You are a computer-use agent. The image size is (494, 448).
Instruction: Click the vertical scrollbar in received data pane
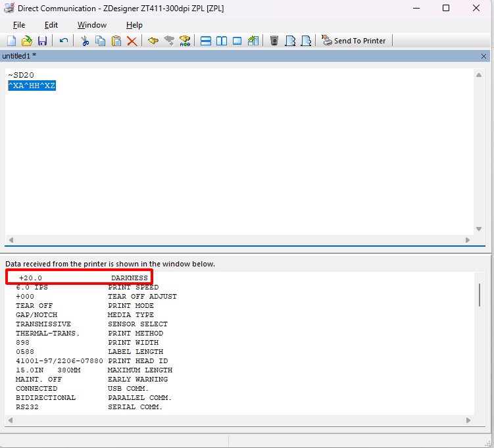point(480,294)
